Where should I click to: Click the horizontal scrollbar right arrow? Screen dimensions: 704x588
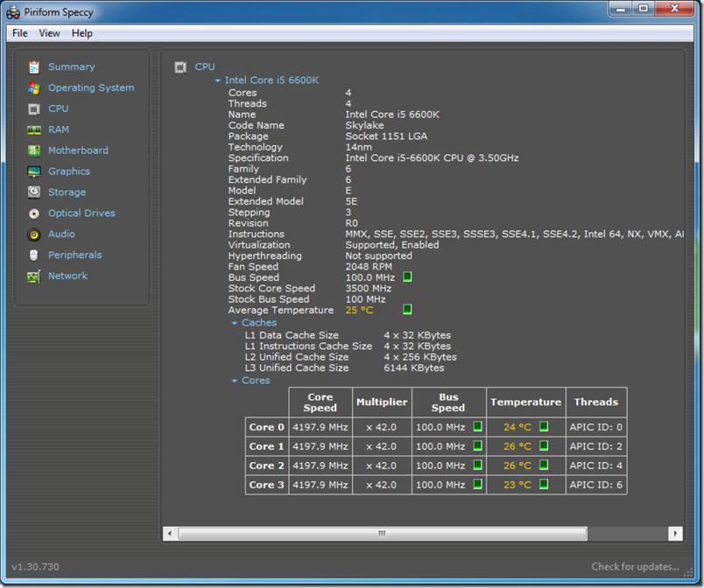675,533
